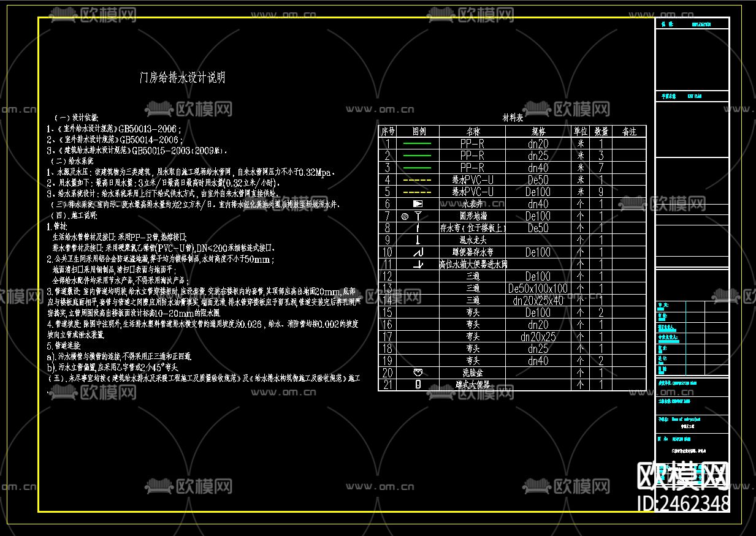Select the green line legend in row 2
The width and height of the screenshot is (756, 536).
417,156
